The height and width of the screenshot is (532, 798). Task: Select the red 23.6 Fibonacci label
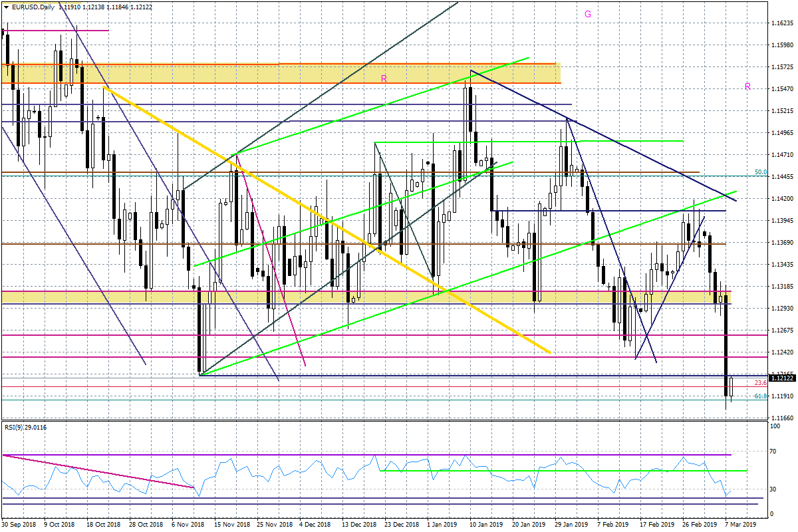click(761, 383)
